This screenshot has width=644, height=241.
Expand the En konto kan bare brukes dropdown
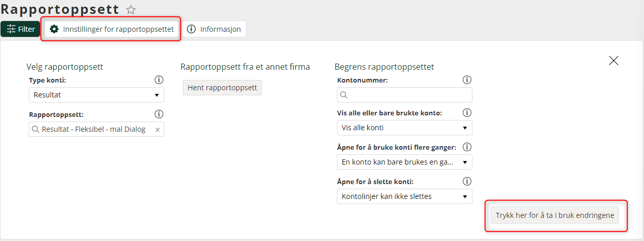pos(405,162)
